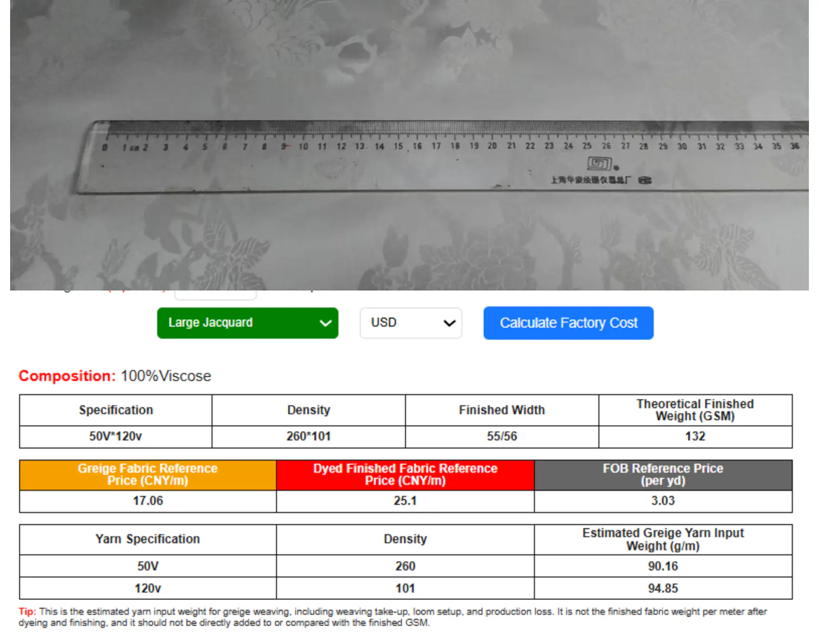The height and width of the screenshot is (644, 819).
Task: Click the first table's Density header above 260*101
Action: [x=309, y=410]
